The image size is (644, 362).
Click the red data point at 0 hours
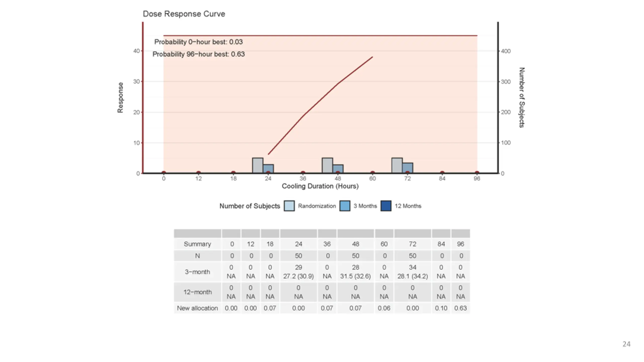pos(164,173)
